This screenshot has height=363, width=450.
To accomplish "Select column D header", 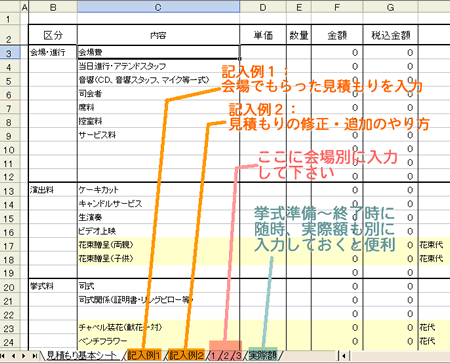I will 263,7.
